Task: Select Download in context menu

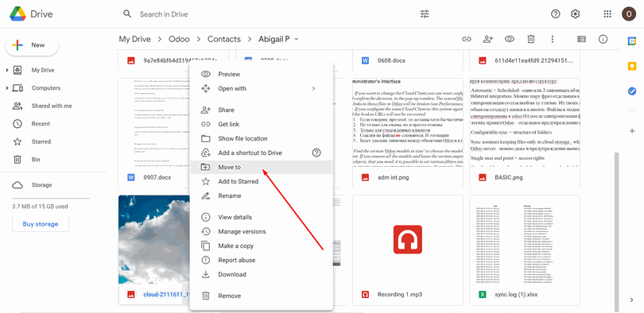Action: (x=262, y=274)
